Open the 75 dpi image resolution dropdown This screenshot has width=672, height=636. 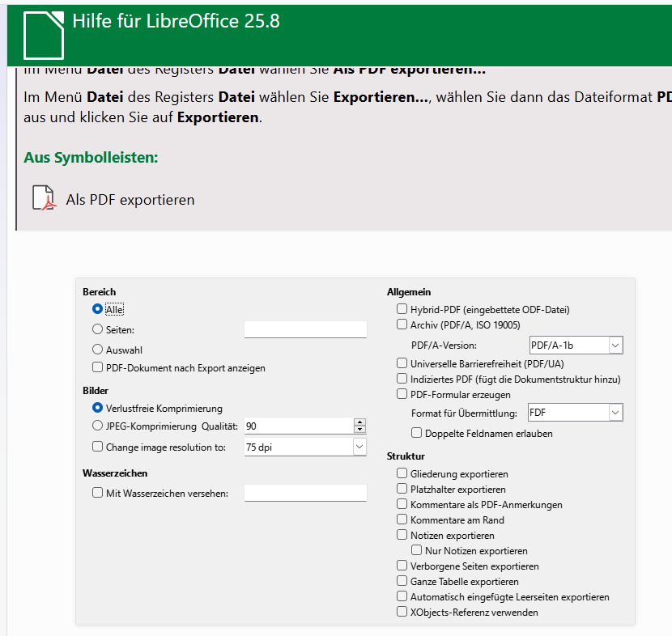pyautogui.click(x=359, y=447)
